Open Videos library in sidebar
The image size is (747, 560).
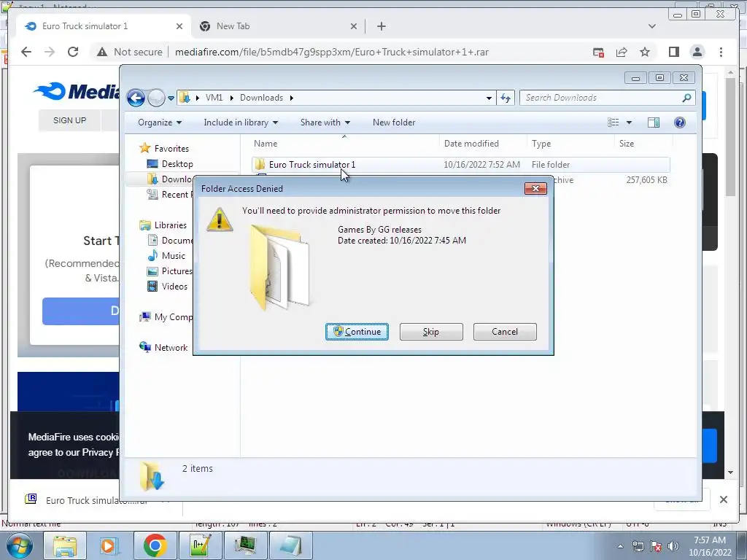pyautogui.click(x=167, y=286)
